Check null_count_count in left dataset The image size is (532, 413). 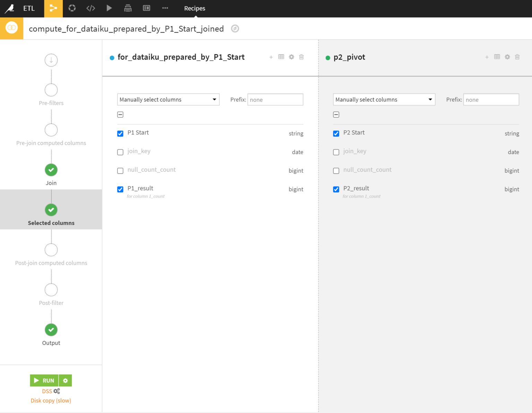pyautogui.click(x=120, y=171)
